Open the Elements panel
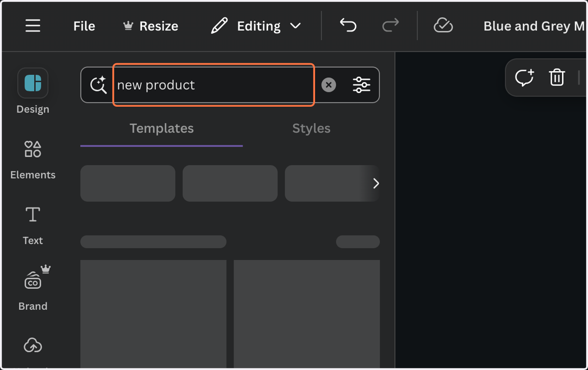 [x=33, y=160]
